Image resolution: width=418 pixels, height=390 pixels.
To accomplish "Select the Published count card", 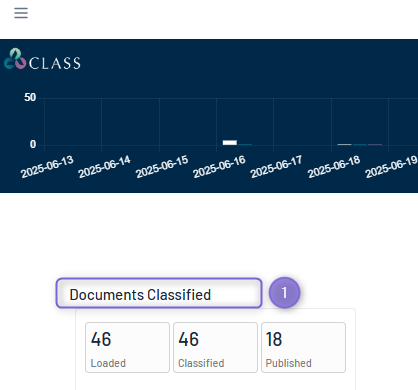I will pyautogui.click(x=303, y=347).
